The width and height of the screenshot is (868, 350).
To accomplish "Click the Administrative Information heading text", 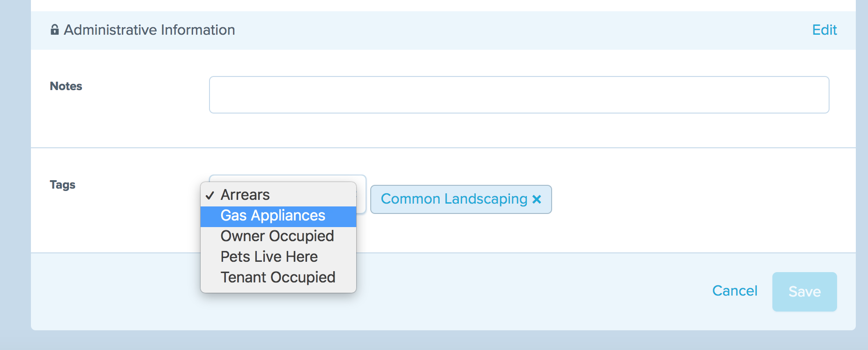I will point(150,30).
